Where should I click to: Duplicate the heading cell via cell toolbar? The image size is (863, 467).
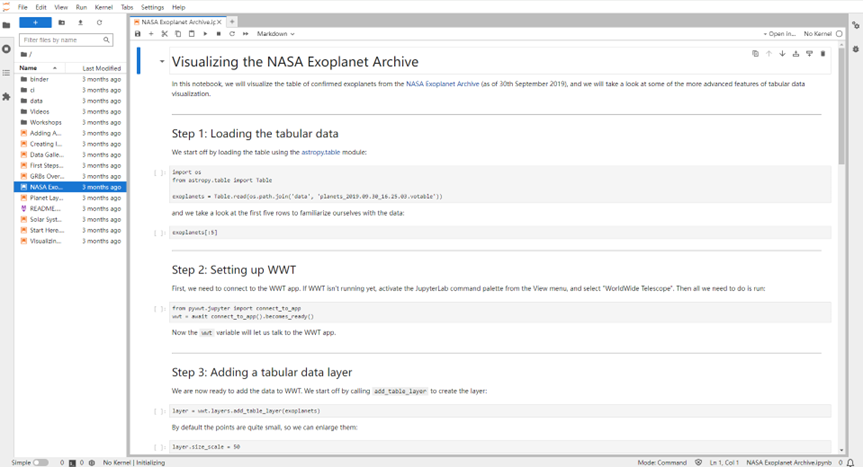click(755, 54)
